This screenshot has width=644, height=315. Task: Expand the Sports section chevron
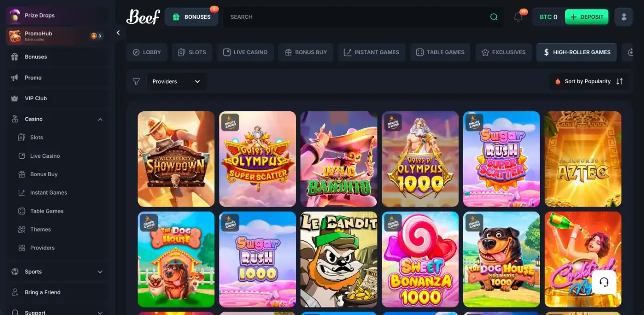(x=100, y=272)
